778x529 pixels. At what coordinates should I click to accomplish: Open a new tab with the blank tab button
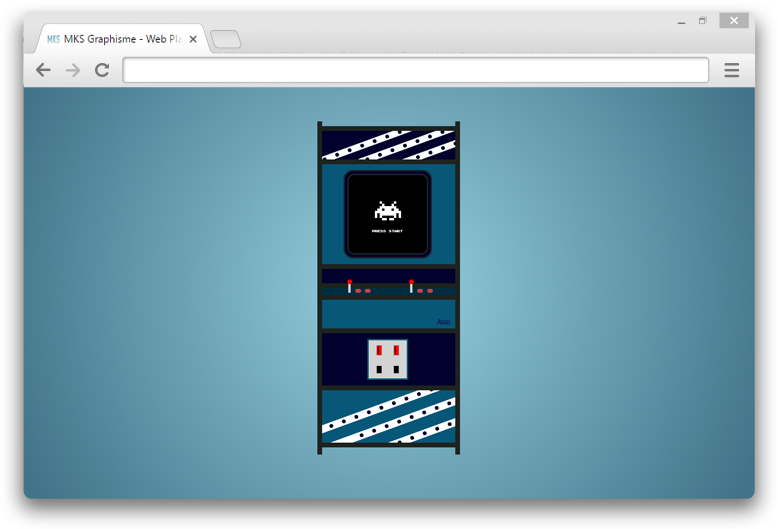pyautogui.click(x=226, y=39)
